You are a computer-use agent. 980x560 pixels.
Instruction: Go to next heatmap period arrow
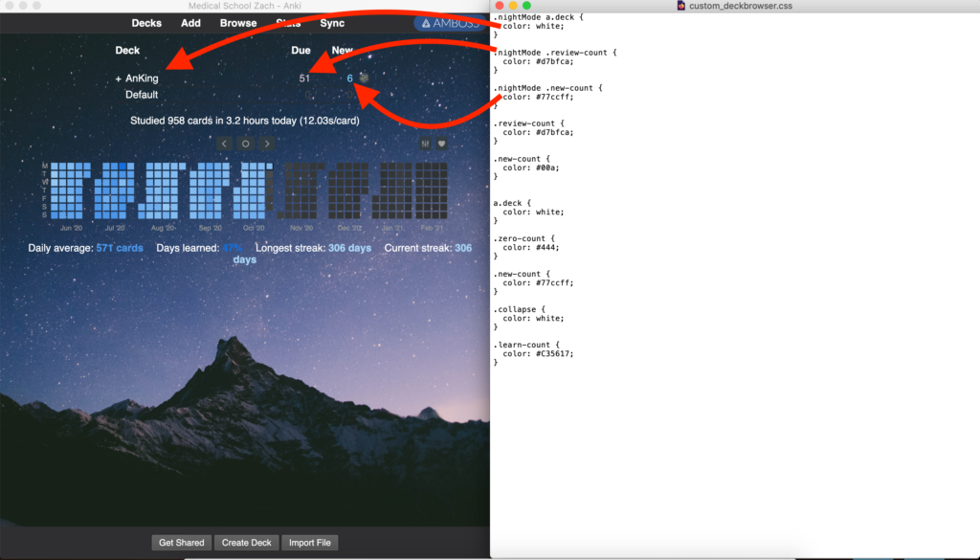tap(267, 144)
